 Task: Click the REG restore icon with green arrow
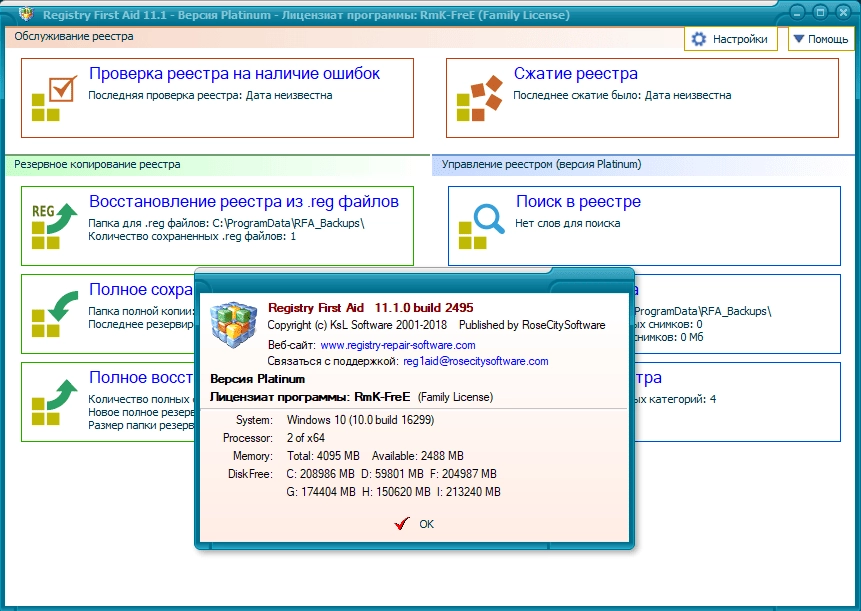pyautogui.click(x=54, y=226)
